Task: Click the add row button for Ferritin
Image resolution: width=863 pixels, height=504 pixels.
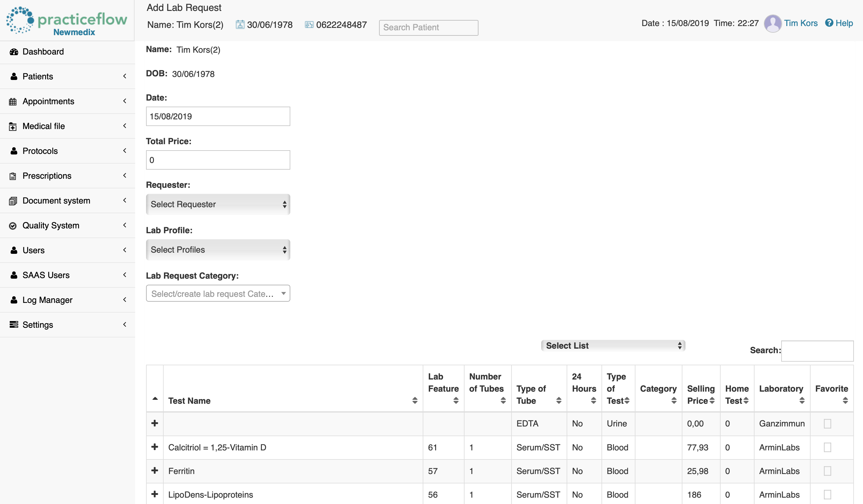Action: point(155,470)
